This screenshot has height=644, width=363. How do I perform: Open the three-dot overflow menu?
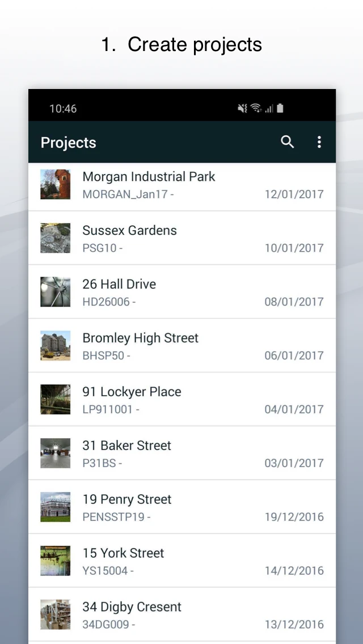point(319,142)
